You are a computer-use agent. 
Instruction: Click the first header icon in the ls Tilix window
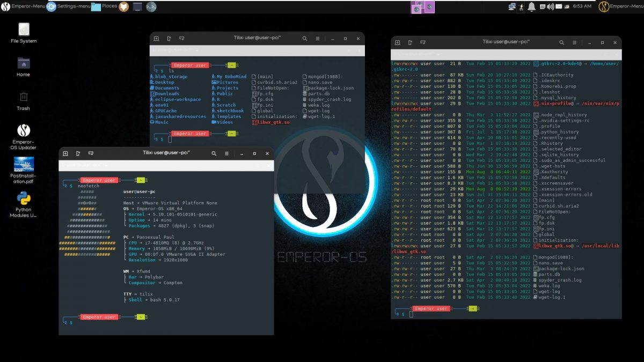click(156, 39)
